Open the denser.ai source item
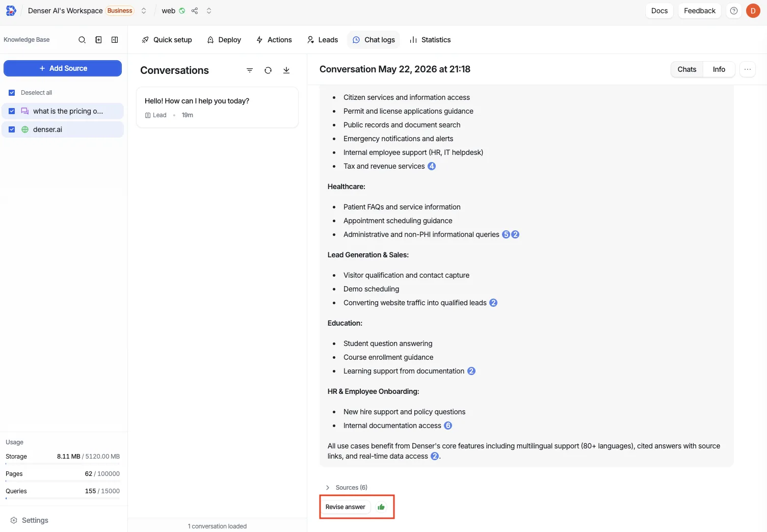The height and width of the screenshot is (532, 767). [x=47, y=129]
